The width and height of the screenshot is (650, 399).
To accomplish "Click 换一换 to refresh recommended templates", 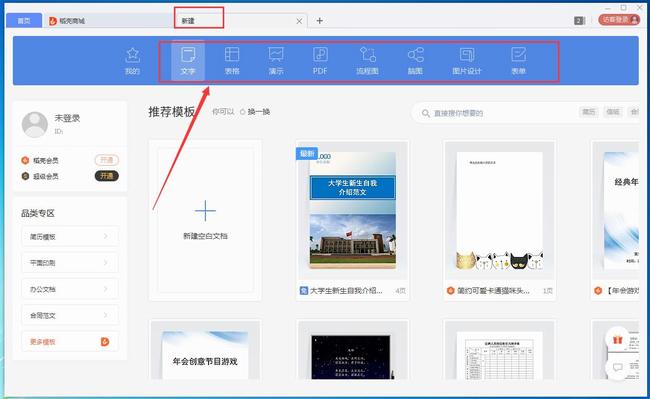I will pos(255,112).
